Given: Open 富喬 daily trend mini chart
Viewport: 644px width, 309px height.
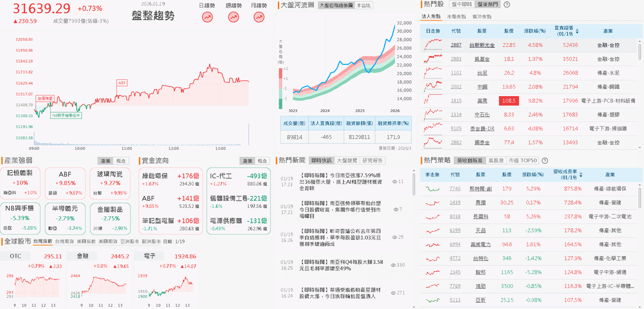Looking at the screenshot, I should coord(433,100).
